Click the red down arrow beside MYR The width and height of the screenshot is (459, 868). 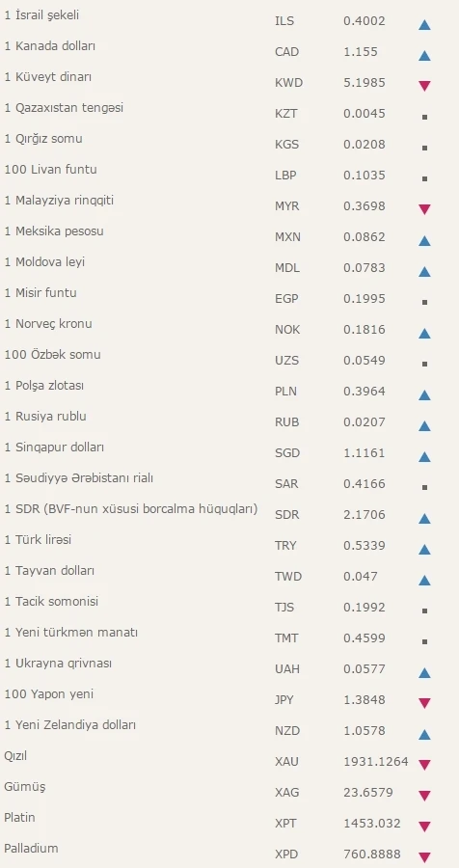pos(424,209)
